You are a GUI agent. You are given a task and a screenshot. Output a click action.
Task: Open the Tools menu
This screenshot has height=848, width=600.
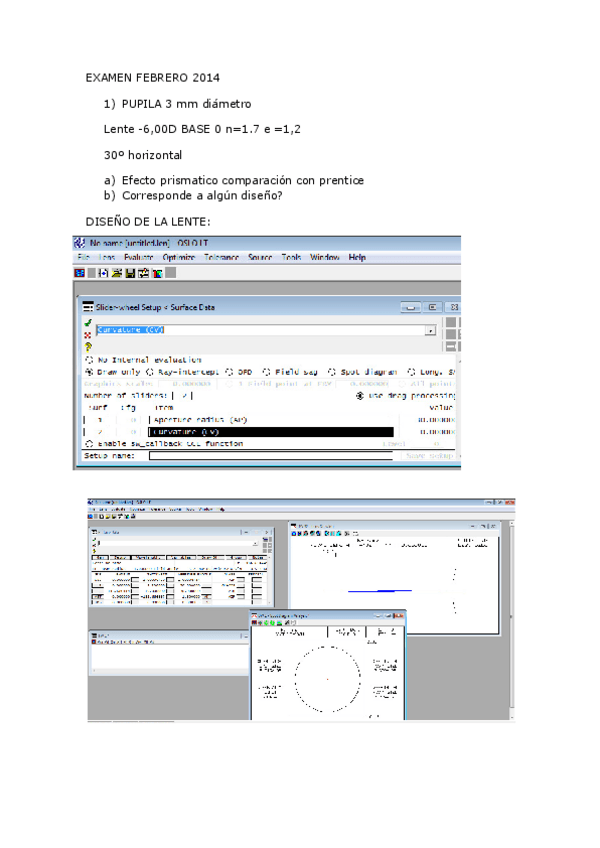291,257
